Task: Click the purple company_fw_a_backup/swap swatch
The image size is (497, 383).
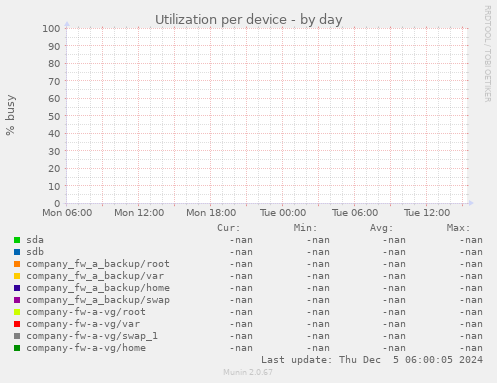Action: (x=17, y=300)
